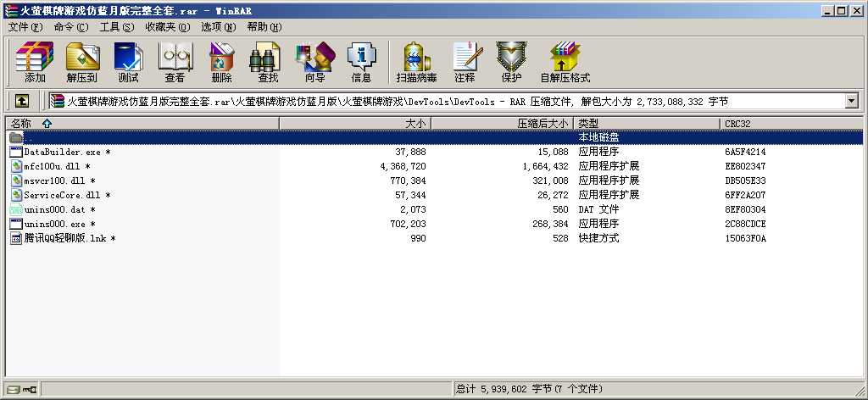The image size is (868, 400).
Task: Click the CRC32 value EE802347
Action: (x=746, y=166)
